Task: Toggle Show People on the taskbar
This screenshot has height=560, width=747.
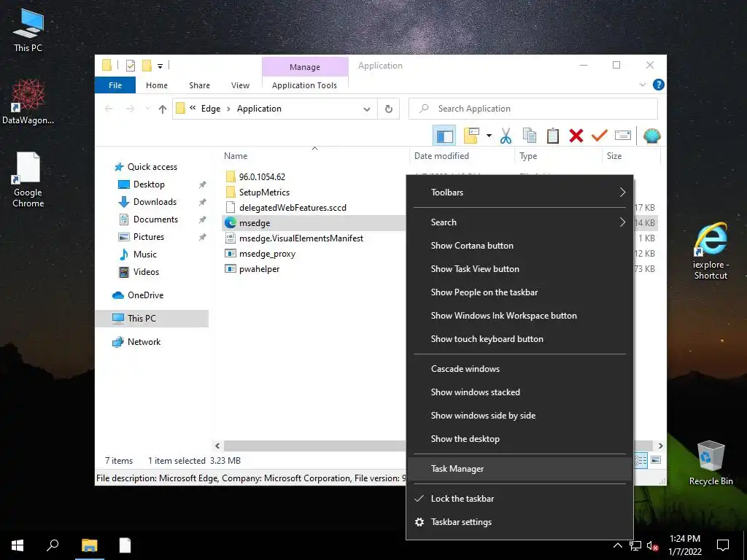Action: click(x=519, y=292)
